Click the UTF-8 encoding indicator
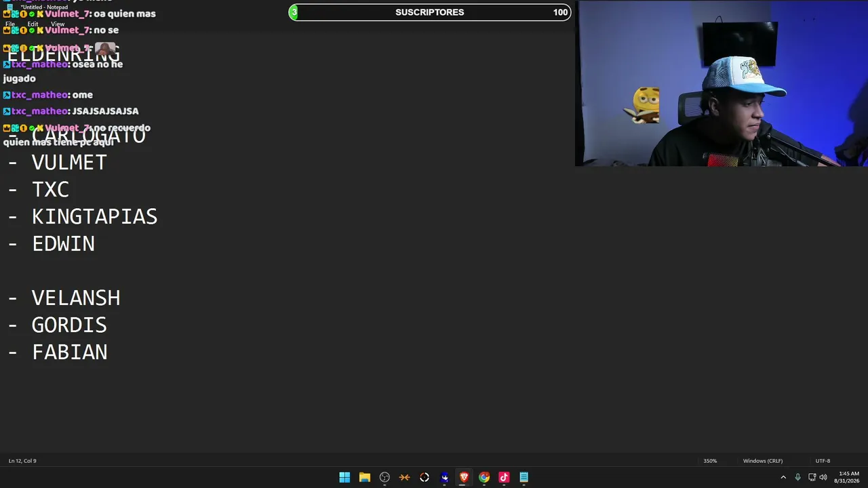 823,461
